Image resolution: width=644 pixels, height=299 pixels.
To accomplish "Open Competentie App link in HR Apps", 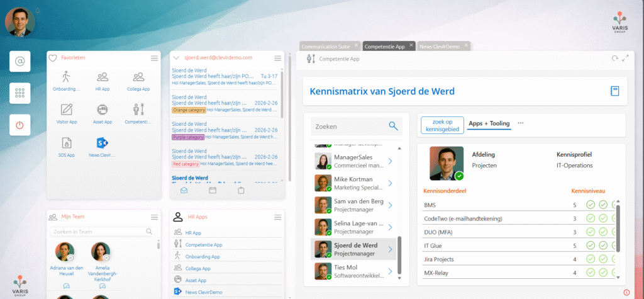I will [x=202, y=244].
